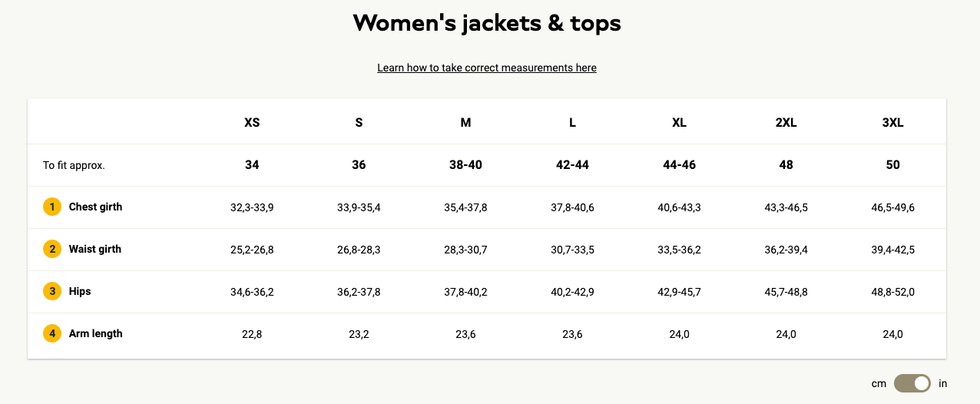
Task: Click the yellow number 3 Hips icon
Action: coord(52,292)
